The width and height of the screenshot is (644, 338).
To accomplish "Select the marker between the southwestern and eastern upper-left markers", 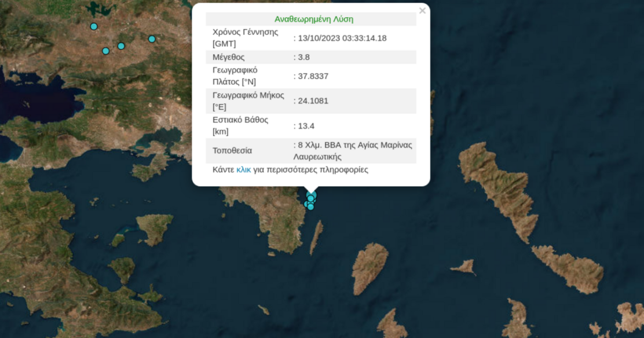I will (121, 46).
